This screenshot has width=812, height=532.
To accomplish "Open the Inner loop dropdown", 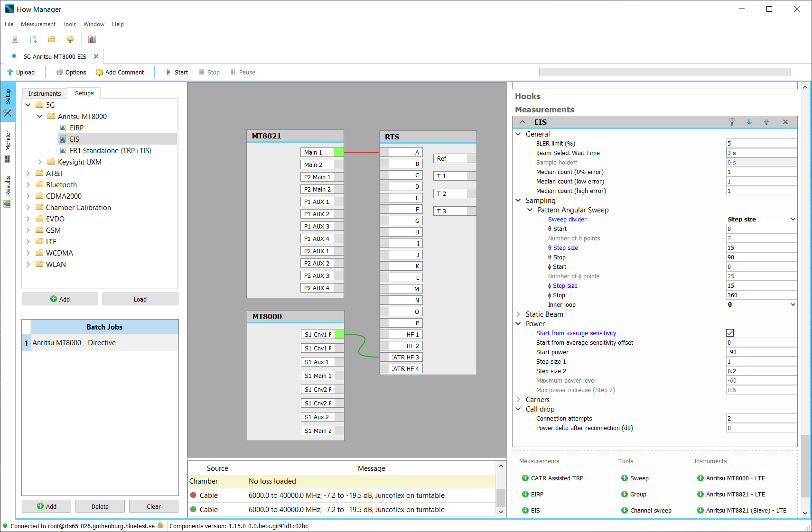I will pos(761,304).
